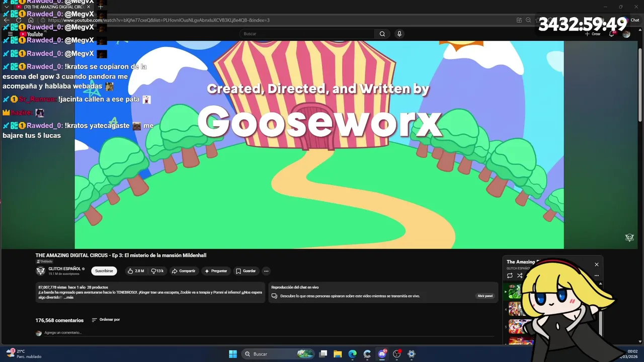
Task: Click the browser address bar URL
Action: (x=159, y=20)
